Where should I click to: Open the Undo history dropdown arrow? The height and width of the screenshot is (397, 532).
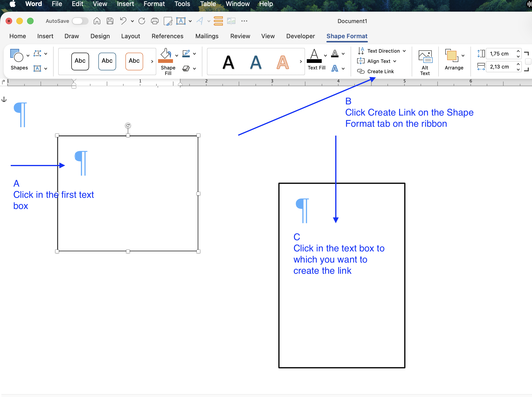click(x=132, y=21)
